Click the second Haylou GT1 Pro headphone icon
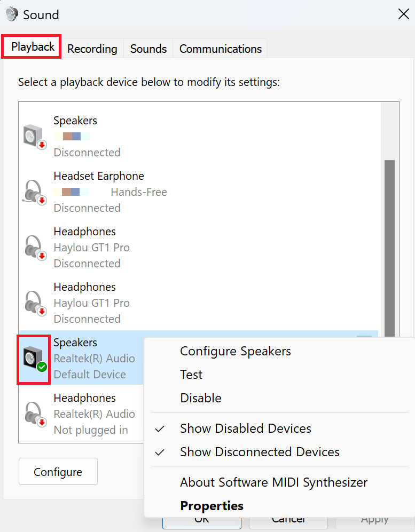Image resolution: width=415 pixels, height=532 pixels. pos(35,302)
